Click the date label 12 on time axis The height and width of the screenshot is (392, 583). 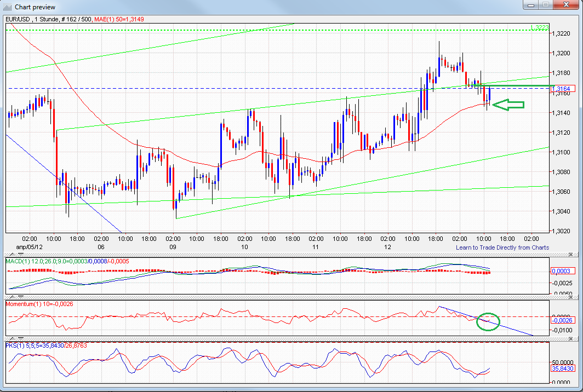(x=387, y=247)
